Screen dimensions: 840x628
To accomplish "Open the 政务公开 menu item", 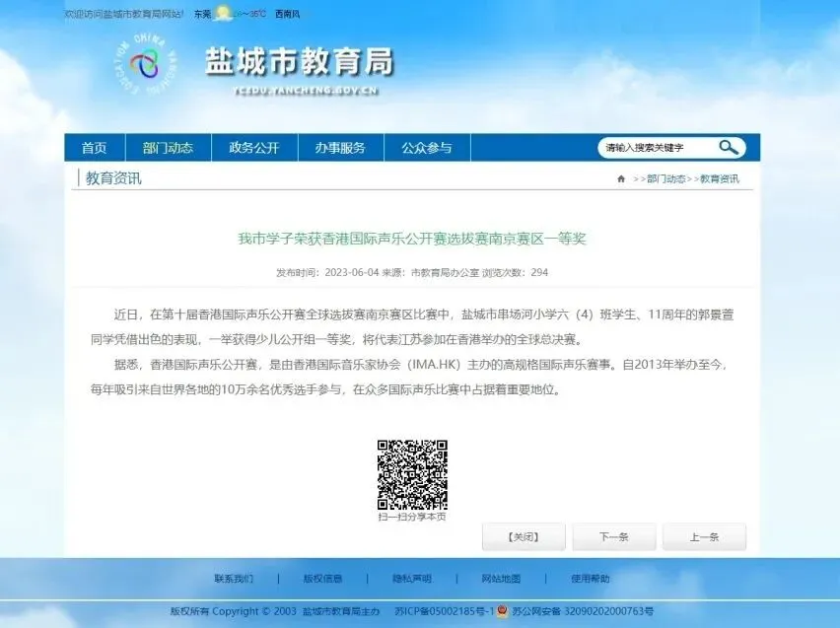I will (254, 147).
